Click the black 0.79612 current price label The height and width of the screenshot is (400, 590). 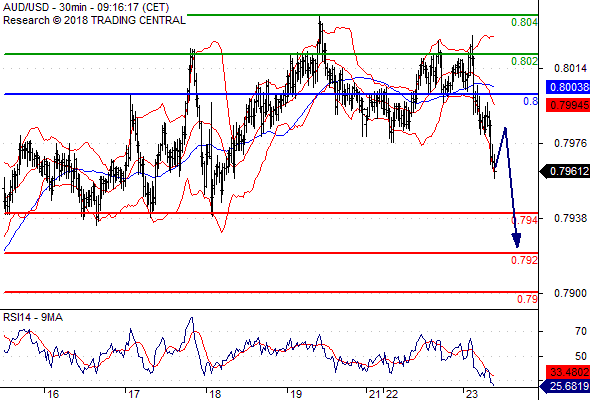(565, 171)
